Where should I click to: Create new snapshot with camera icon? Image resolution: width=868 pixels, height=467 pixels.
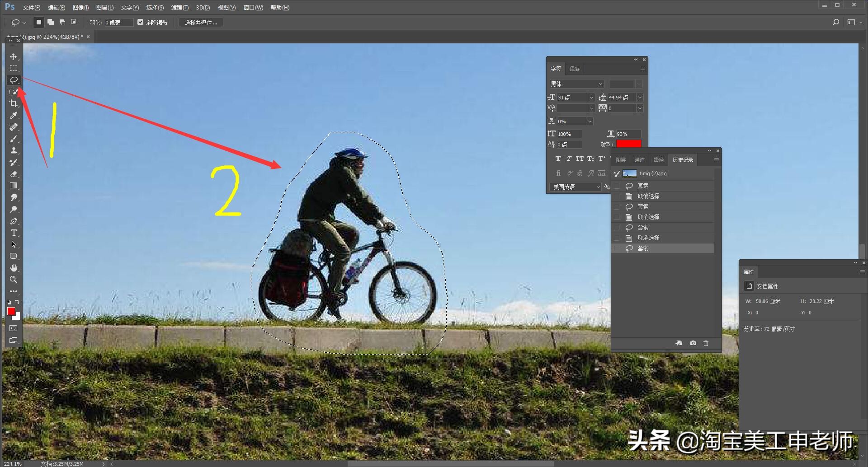693,343
